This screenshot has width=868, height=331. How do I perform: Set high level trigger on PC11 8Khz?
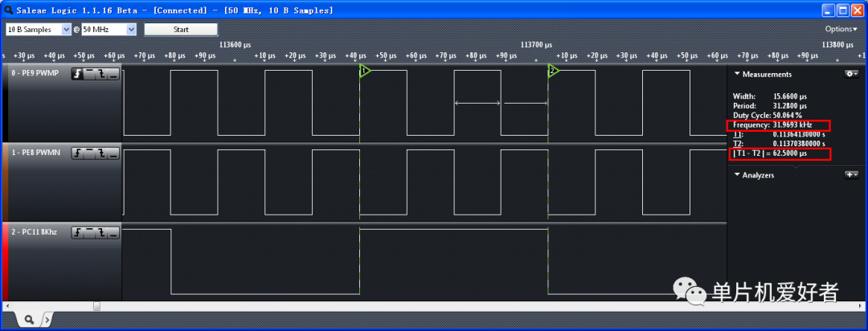coord(89,234)
